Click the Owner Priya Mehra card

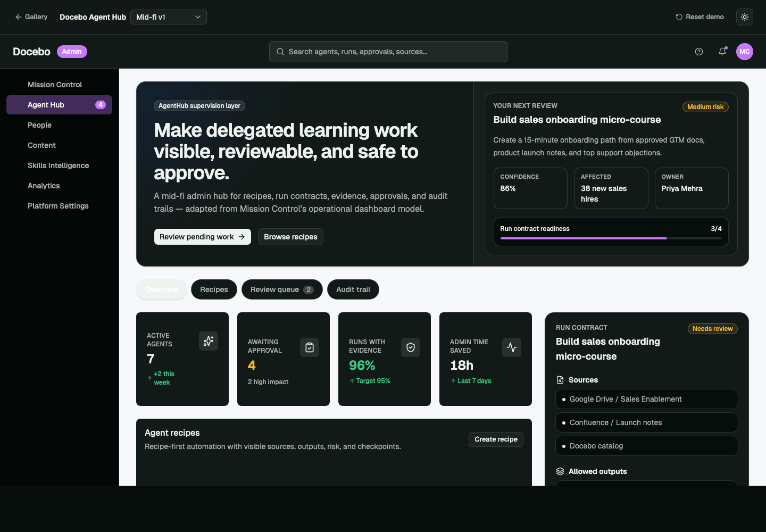[x=692, y=188]
